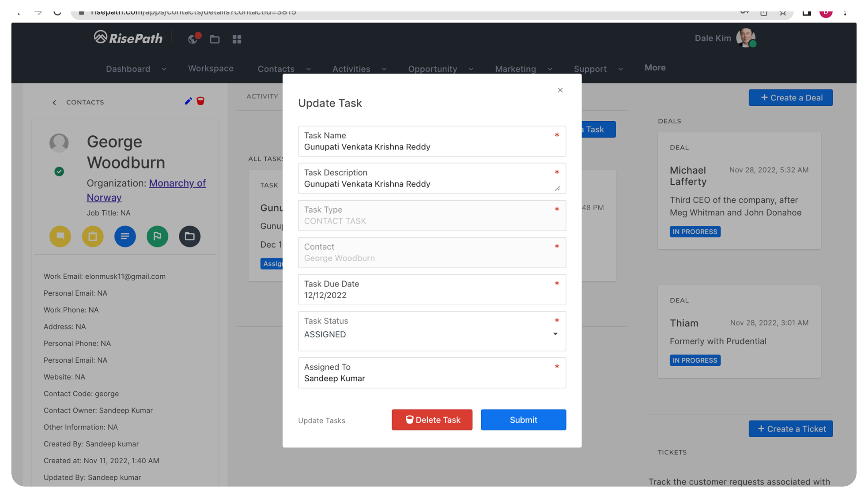Open the Thiam deal card
Image resolution: width=868 pixels, height=498 pixels.
(739, 332)
